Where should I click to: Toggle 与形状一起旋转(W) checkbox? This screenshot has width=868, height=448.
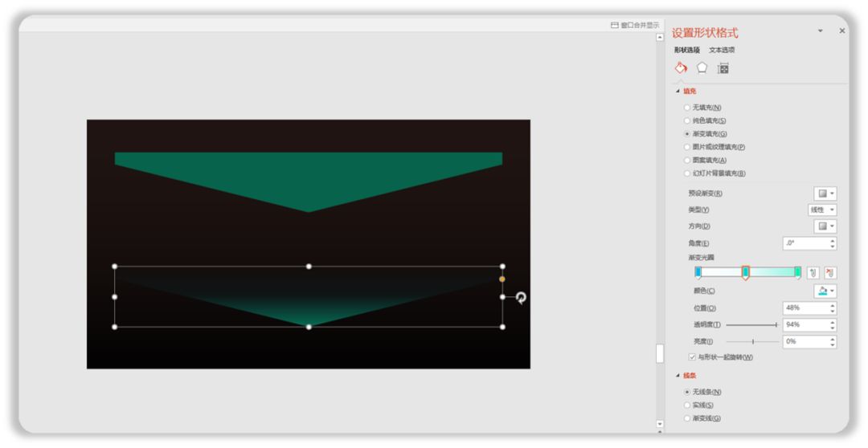[721, 357]
